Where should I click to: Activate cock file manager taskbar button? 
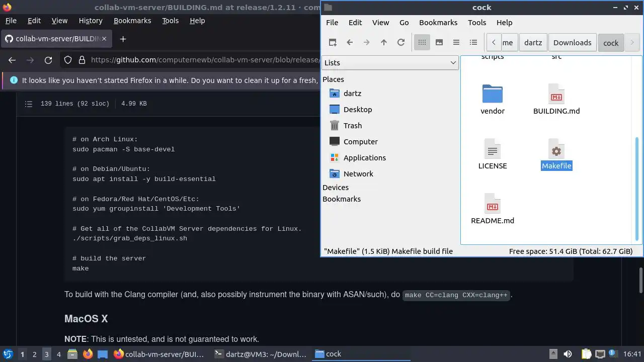pyautogui.click(x=361, y=354)
